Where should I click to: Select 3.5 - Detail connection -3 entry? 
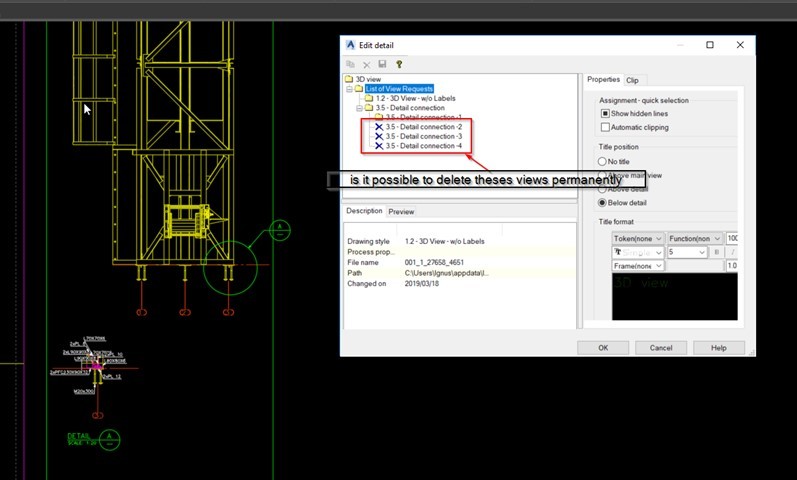point(423,136)
